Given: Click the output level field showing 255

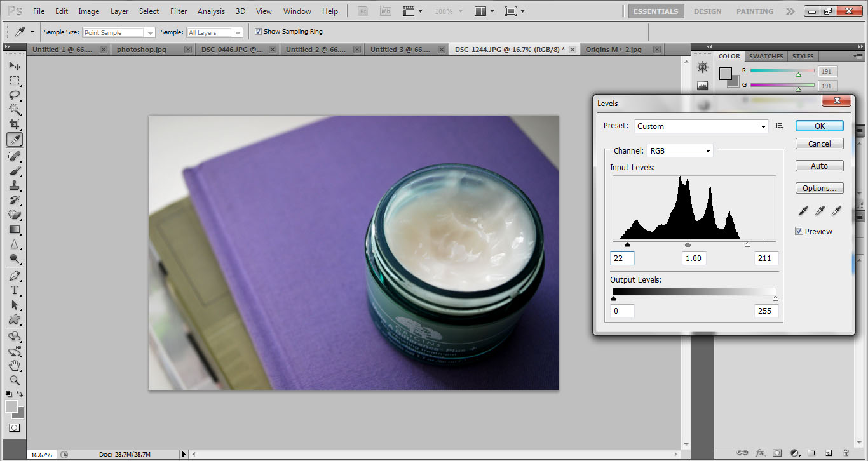Looking at the screenshot, I should tap(766, 311).
